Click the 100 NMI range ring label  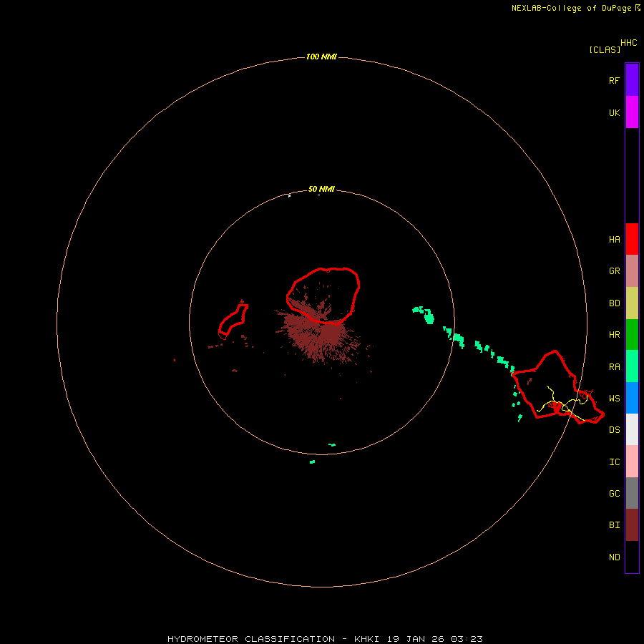[x=321, y=57]
